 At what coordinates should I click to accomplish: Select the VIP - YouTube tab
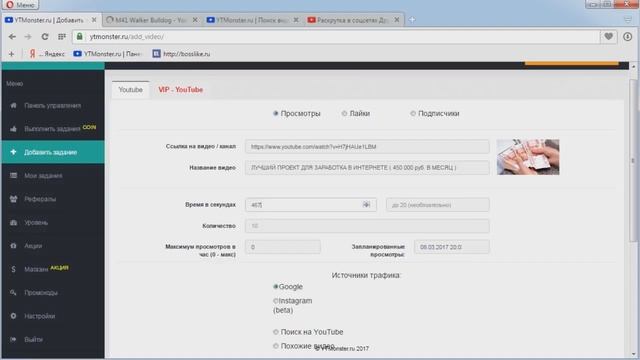click(x=180, y=90)
